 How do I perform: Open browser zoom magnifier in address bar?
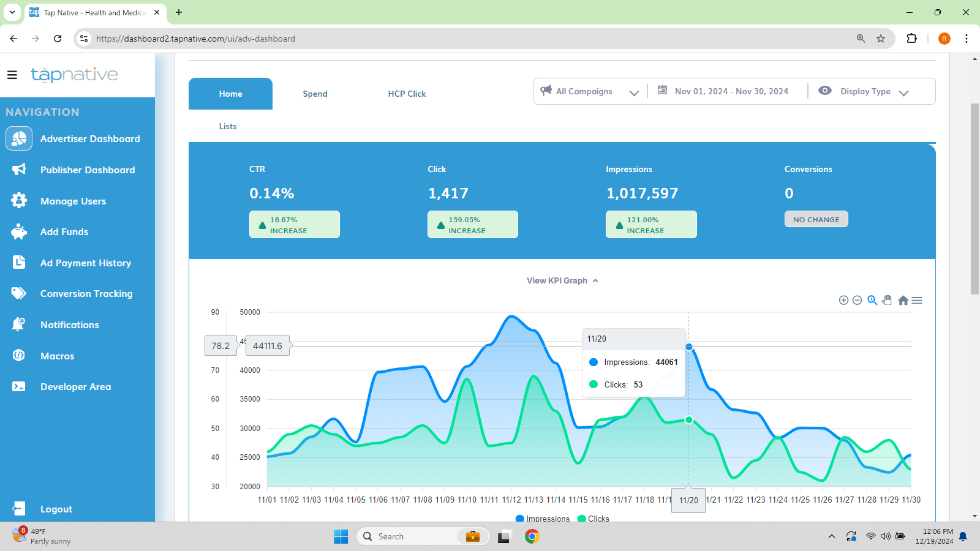[x=861, y=39]
